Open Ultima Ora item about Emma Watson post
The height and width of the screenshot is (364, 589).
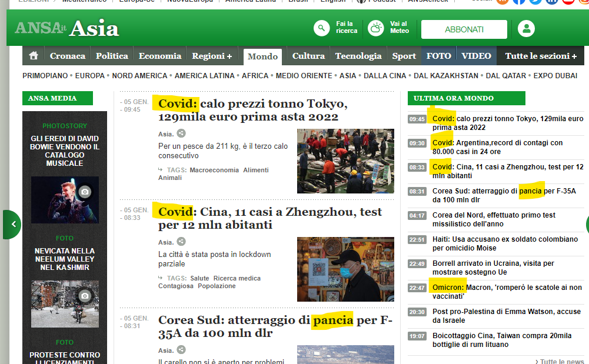(507, 316)
